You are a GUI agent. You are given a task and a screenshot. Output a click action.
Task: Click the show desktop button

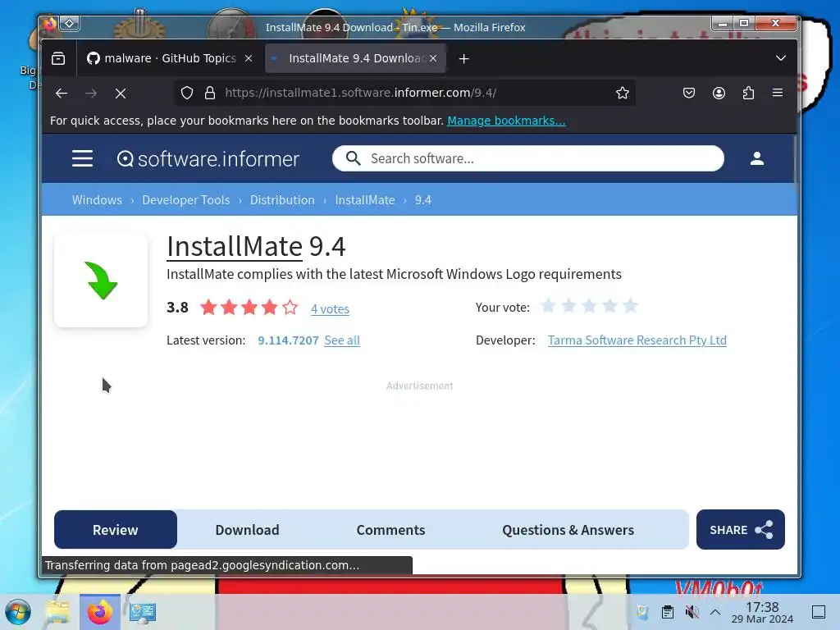point(819,612)
